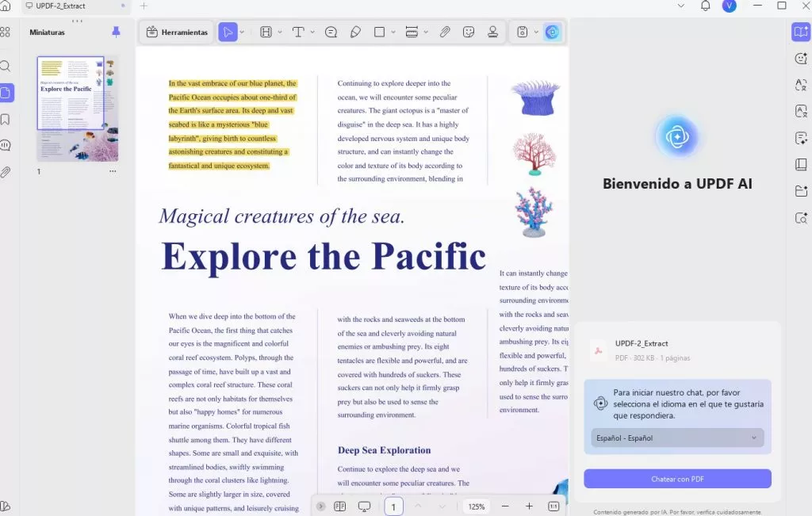Screen dimensions: 812x516
Task: Collapse the bottom page navigation bar
Action: point(320,506)
